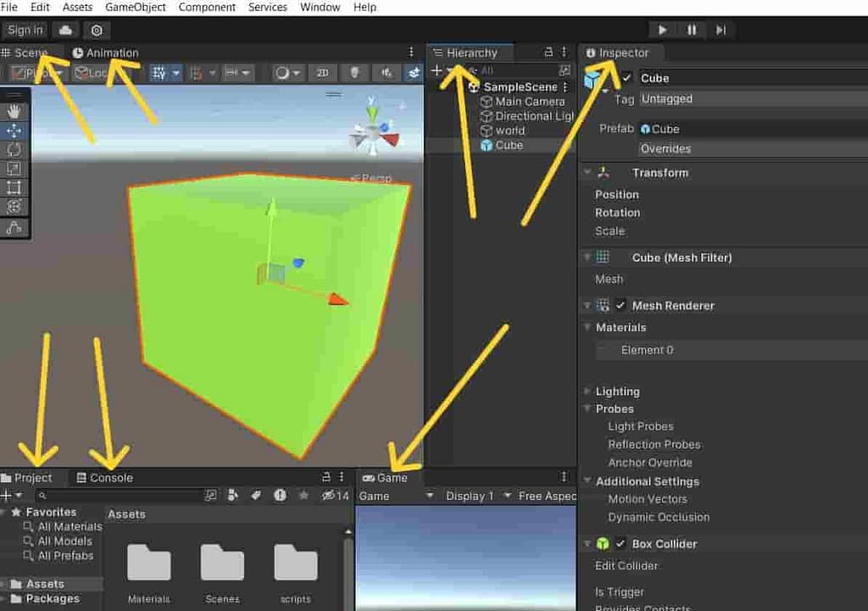This screenshot has width=868, height=611.
Task: Click the Overrides button under Prefab
Action: click(x=666, y=148)
